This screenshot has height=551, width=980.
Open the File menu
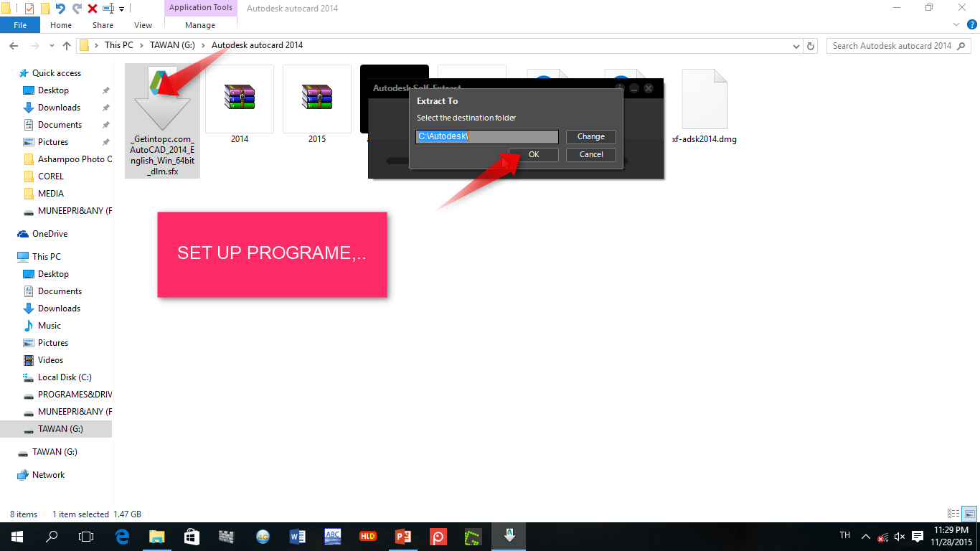coord(20,25)
